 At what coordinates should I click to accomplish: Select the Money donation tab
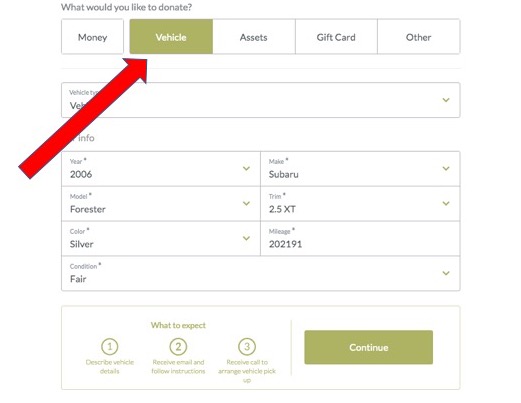(92, 37)
